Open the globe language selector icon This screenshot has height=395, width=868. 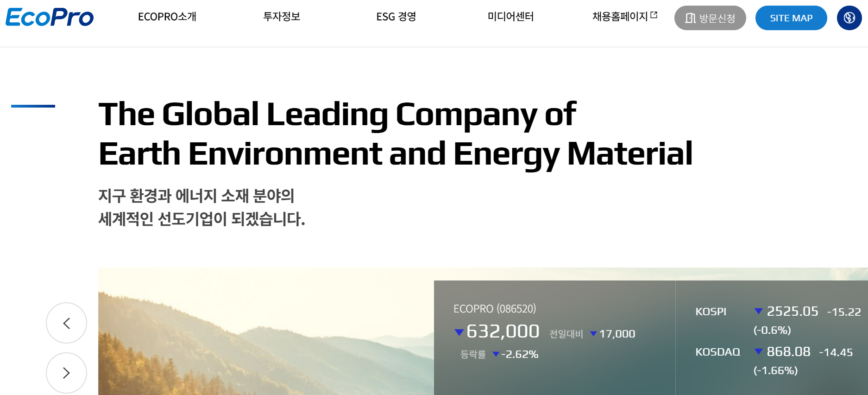(x=849, y=18)
